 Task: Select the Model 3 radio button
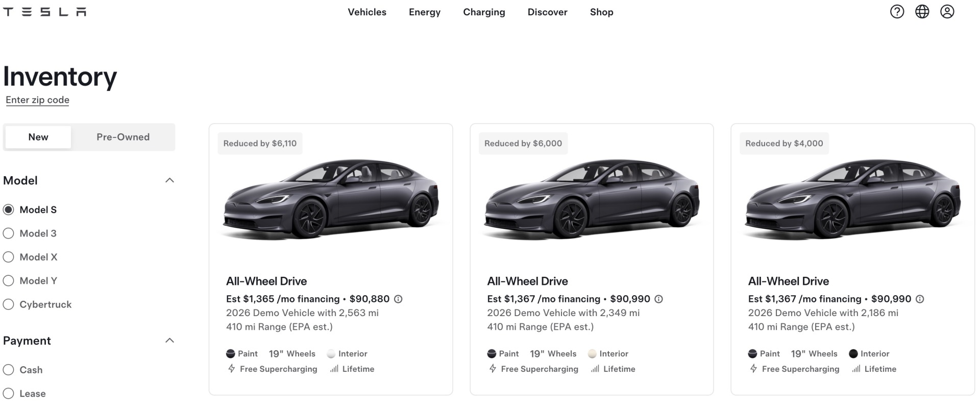click(x=9, y=233)
